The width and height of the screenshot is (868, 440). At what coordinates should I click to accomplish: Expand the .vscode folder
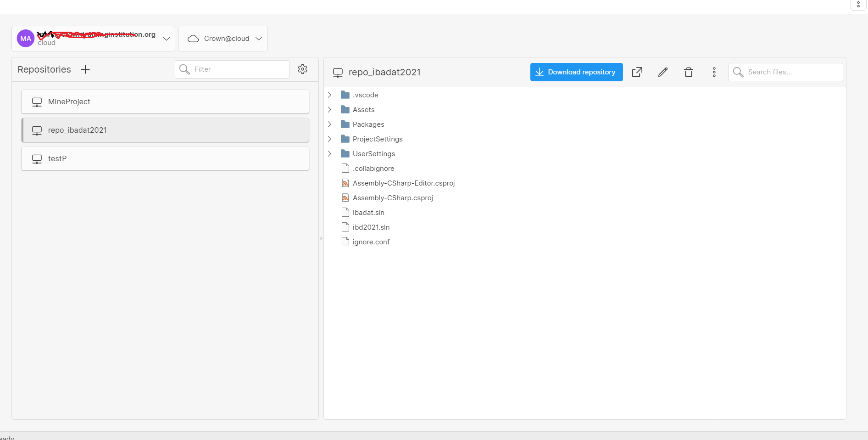point(330,95)
